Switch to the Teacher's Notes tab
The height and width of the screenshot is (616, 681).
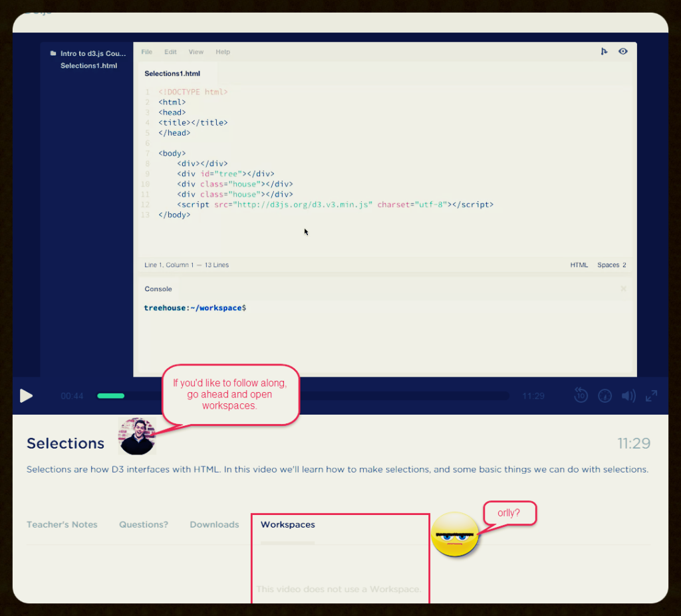click(x=62, y=524)
